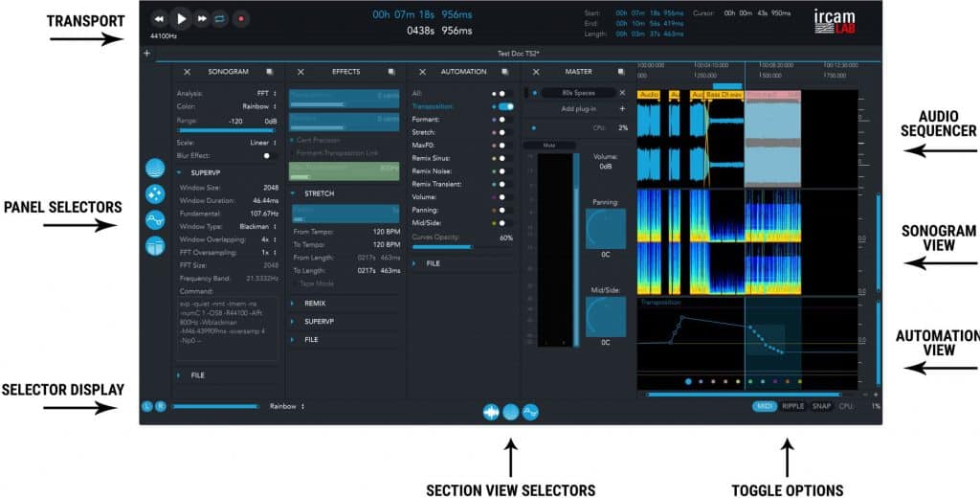Image resolution: width=980 pixels, height=498 pixels.
Task: Select the left channel L button
Action: (146, 406)
